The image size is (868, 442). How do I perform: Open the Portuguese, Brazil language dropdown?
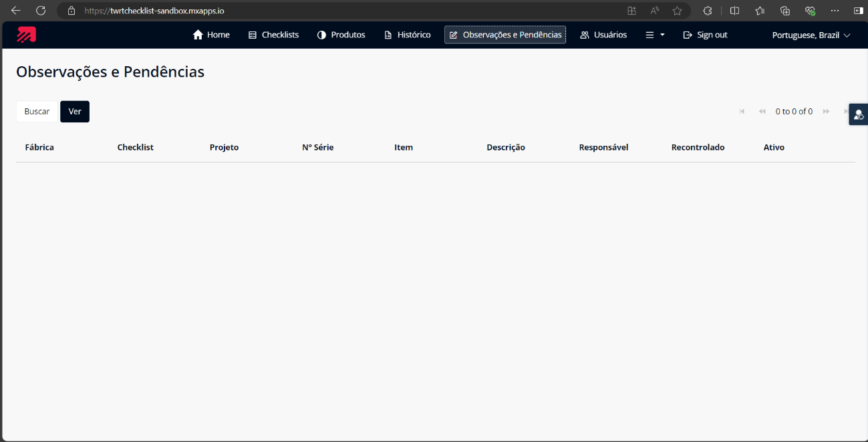[x=811, y=35]
